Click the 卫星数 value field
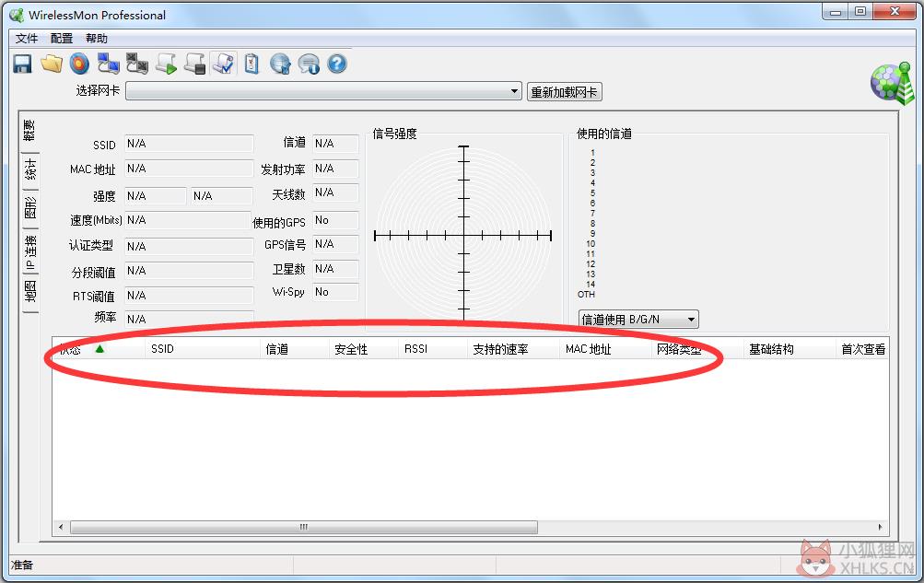The image size is (924, 583). 335,269
